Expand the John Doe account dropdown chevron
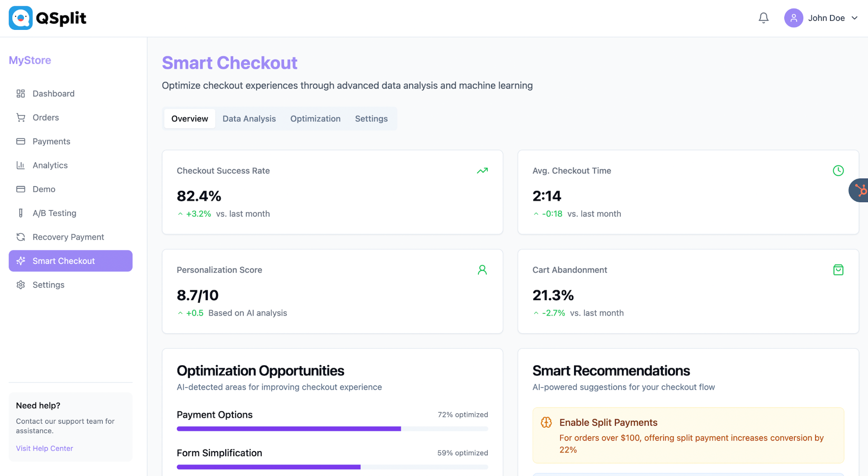 (x=854, y=18)
